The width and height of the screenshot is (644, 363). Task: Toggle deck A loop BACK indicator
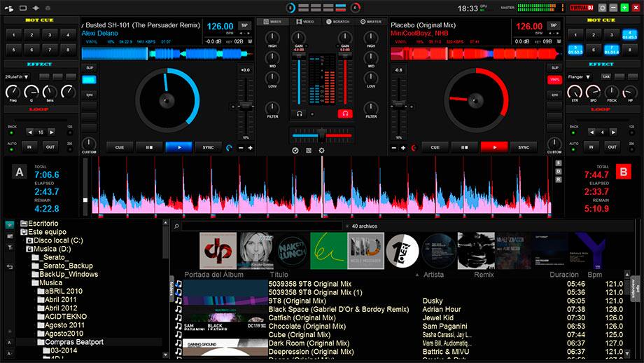[x=11, y=132]
